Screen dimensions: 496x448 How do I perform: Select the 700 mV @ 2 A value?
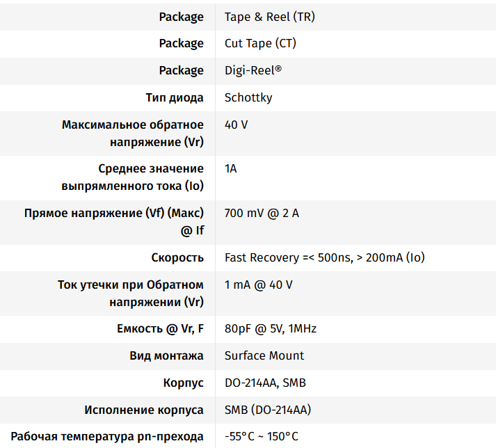click(262, 213)
